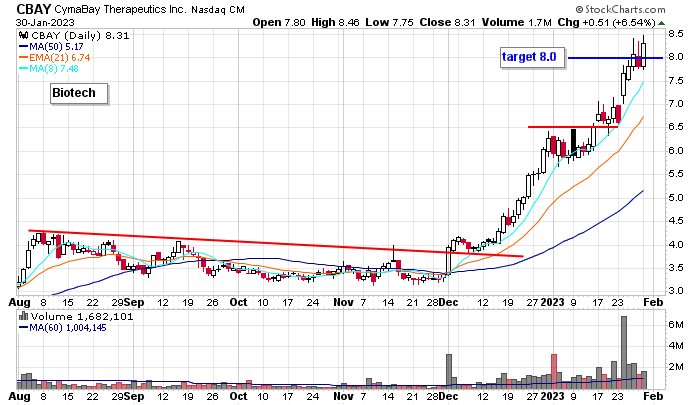Click the Nasdaq CM exchange label
Viewport: 700px width, 405px height.
coord(218,10)
